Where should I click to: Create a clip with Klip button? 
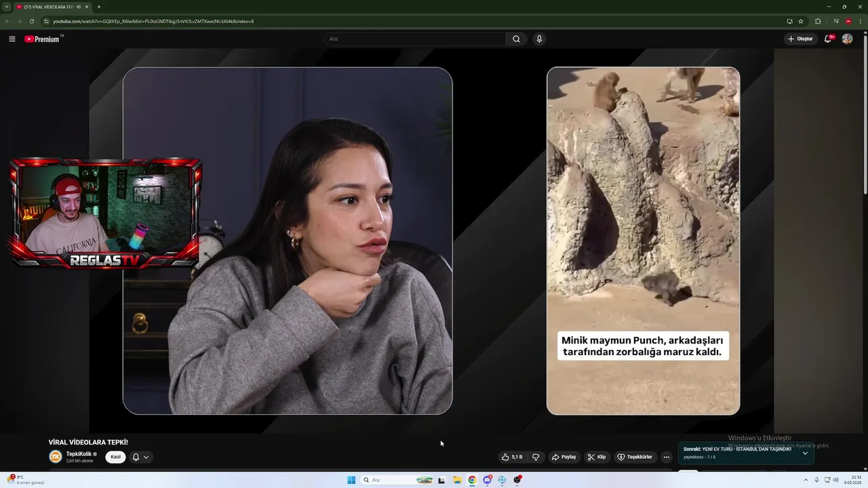(x=597, y=457)
